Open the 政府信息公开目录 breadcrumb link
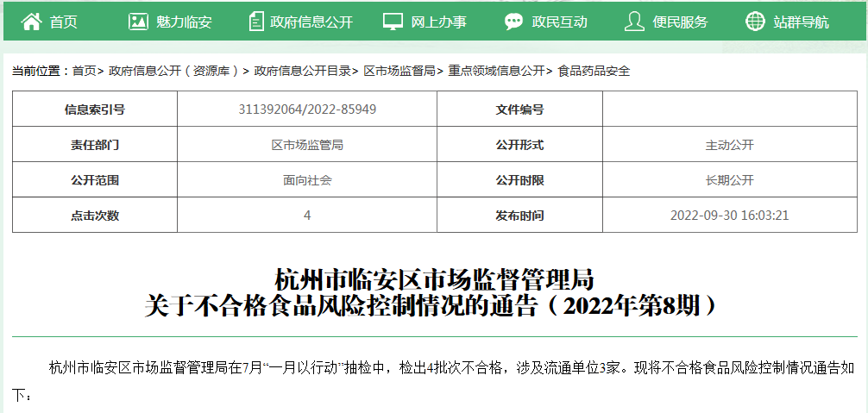Image resolution: width=868 pixels, height=413 pixels. [x=303, y=71]
